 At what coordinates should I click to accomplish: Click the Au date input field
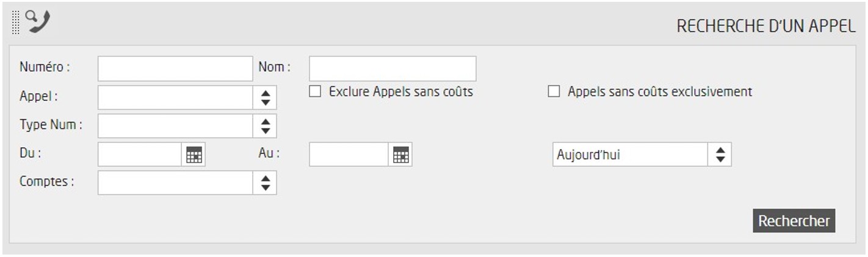[x=349, y=155]
